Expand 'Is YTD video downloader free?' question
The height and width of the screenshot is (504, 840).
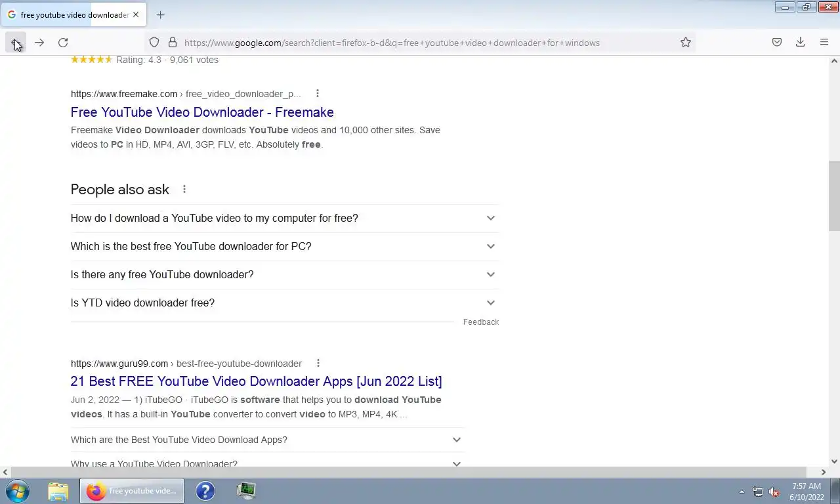[x=285, y=303]
